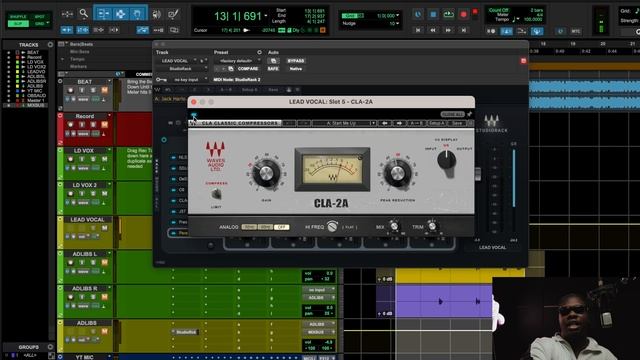Click SAFE automation button
Screen dimensions: 640x360
(x=273, y=69)
